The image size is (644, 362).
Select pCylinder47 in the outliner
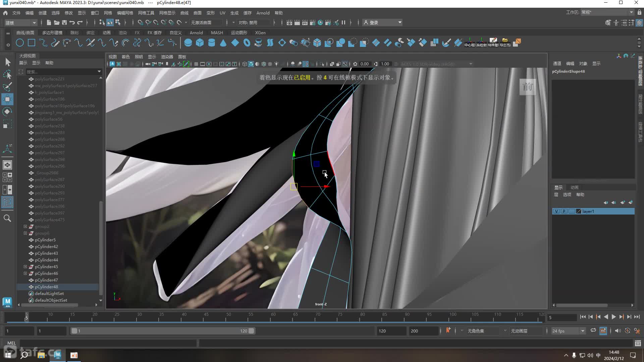pyautogui.click(x=46, y=280)
